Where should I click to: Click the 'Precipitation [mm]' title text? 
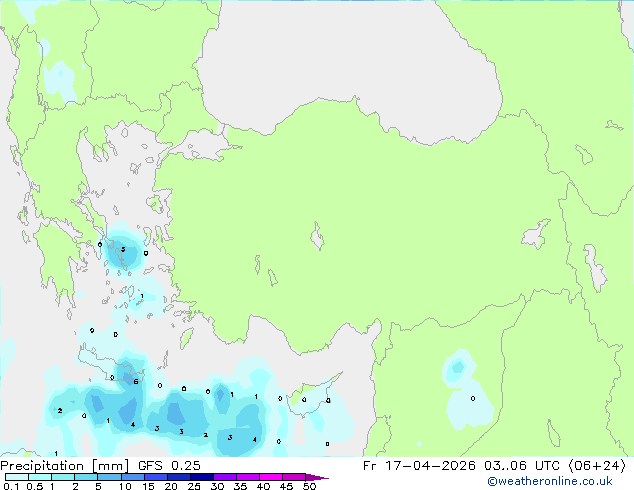65,466
